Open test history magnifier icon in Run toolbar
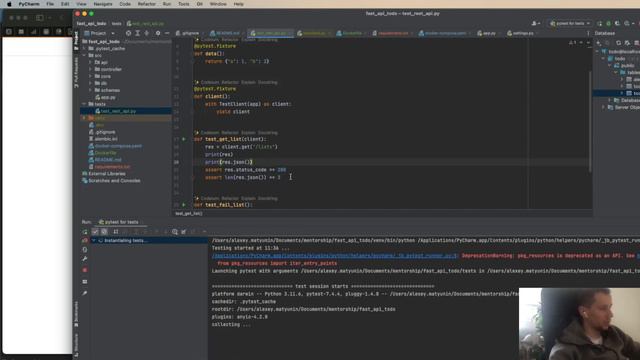The image size is (640, 360). [175, 231]
